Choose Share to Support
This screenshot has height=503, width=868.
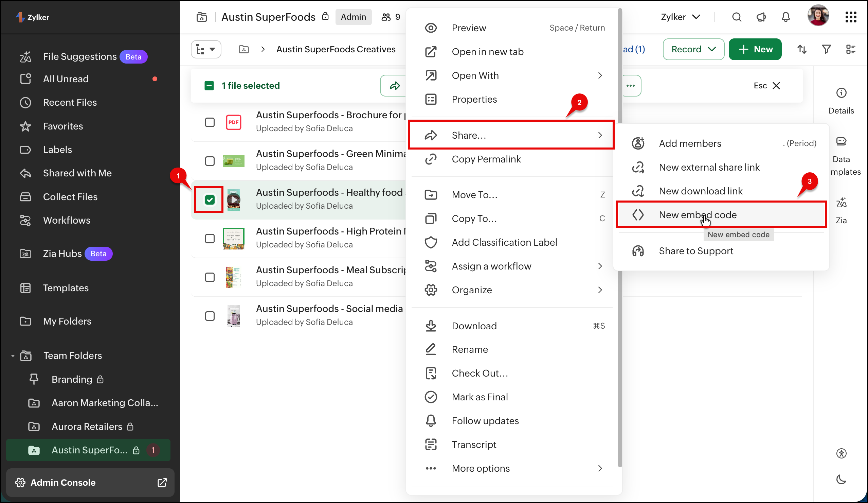tap(721, 251)
